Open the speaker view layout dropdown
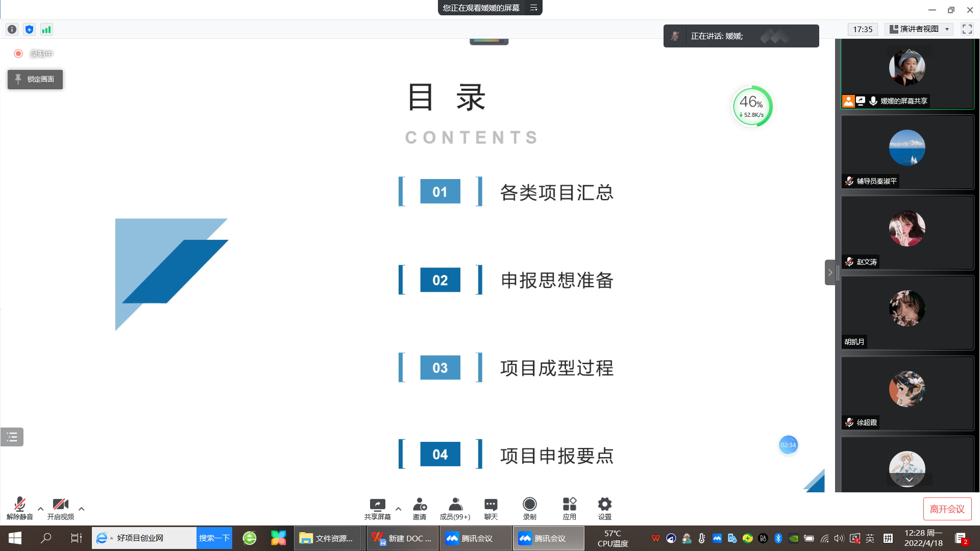Screen dimensions: 980x551 click(x=919, y=29)
